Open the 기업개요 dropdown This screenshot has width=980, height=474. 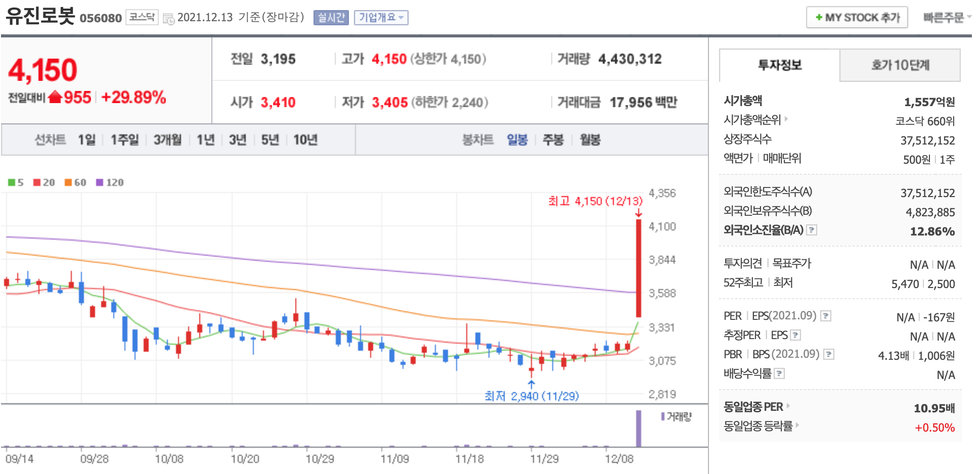pos(381,18)
